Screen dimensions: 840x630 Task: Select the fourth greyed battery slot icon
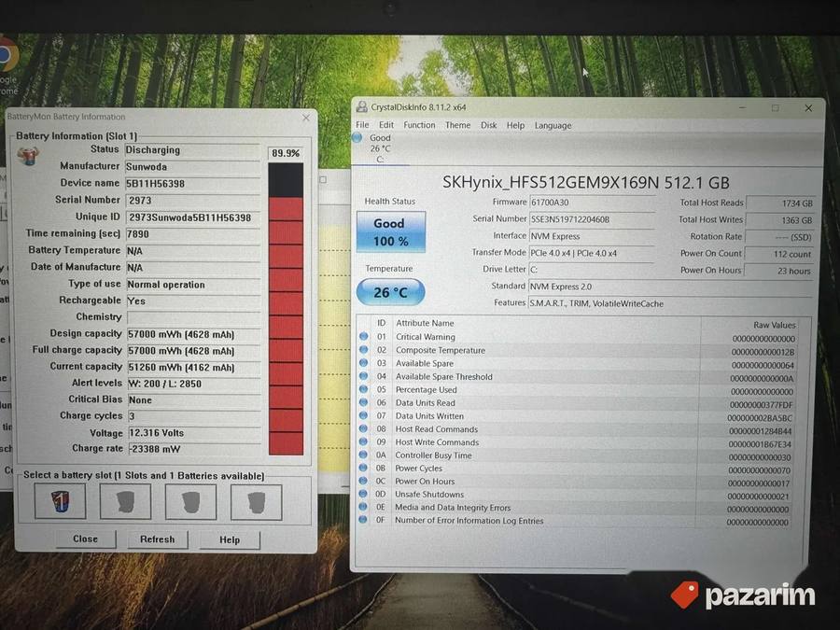click(256, 502)
